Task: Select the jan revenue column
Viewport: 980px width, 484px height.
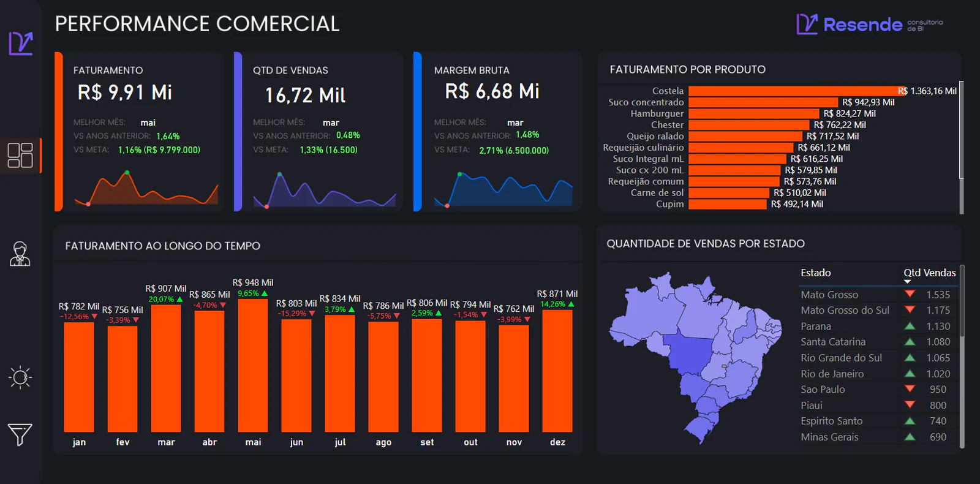Action: (x=79, y=377)
